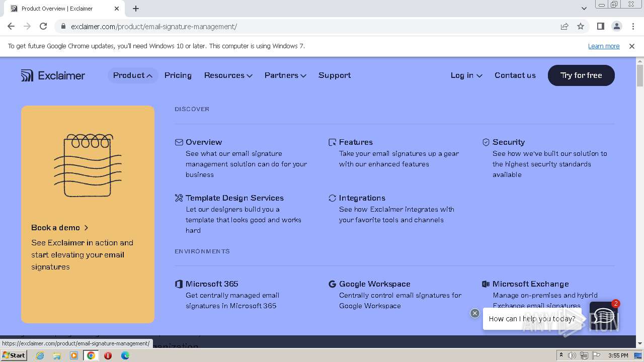Open the Overview link
Viewport: 644px width, 362px height.
(x=204, y=142)
